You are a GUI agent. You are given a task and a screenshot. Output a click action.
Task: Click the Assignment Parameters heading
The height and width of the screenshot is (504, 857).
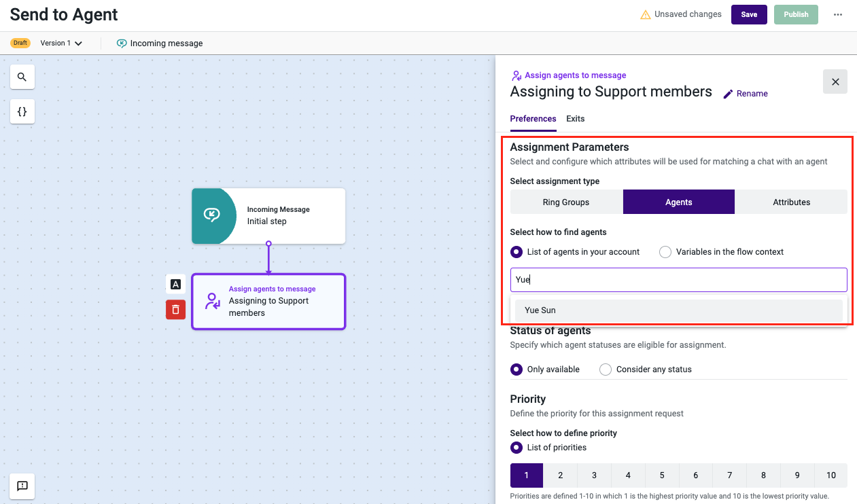(x=570, y=147)
